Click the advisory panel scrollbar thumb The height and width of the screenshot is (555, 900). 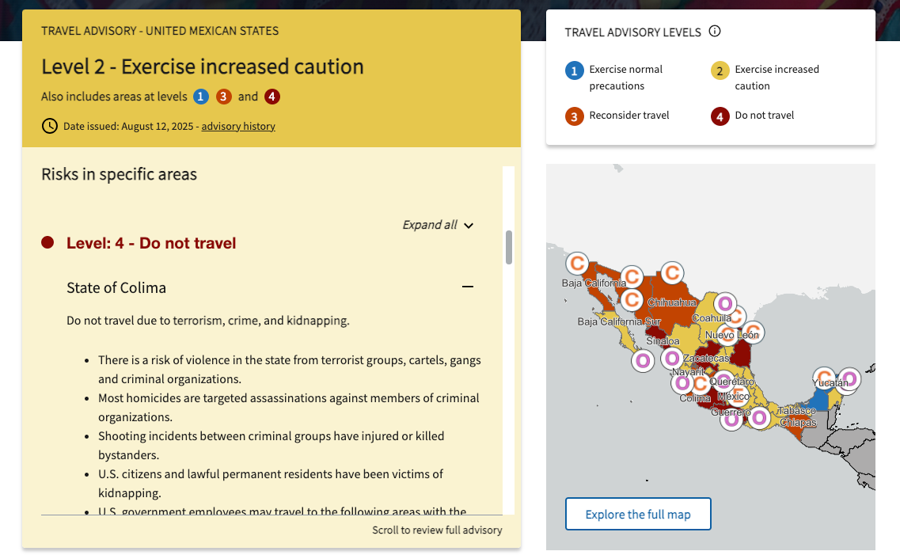click(x=509, y=247)
